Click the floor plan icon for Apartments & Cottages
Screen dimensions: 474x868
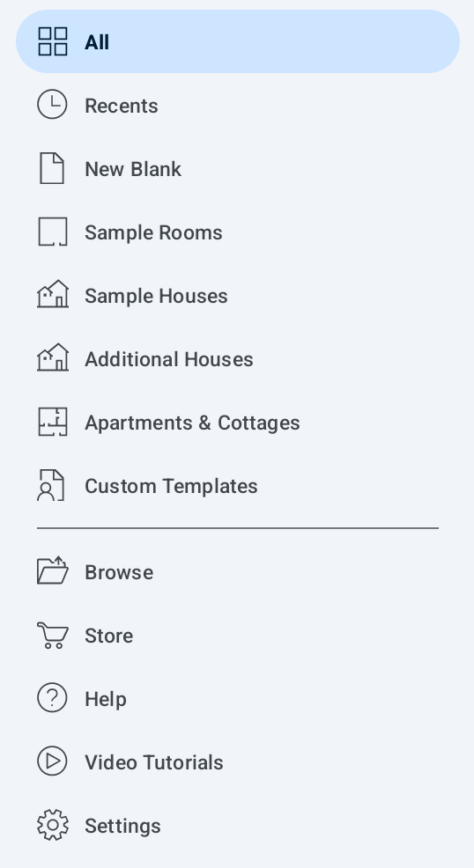click(53, 422)
